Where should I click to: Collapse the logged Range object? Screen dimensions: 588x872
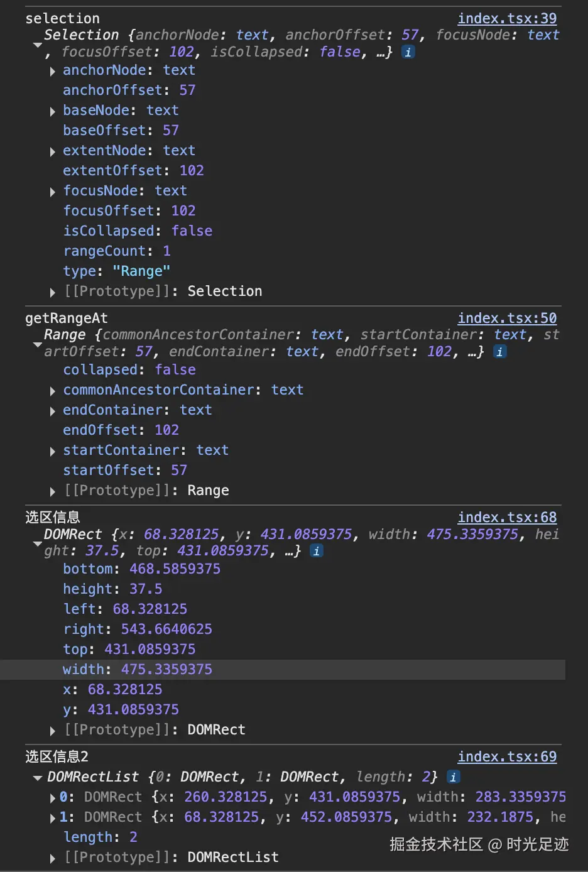(x=38, y=344)
